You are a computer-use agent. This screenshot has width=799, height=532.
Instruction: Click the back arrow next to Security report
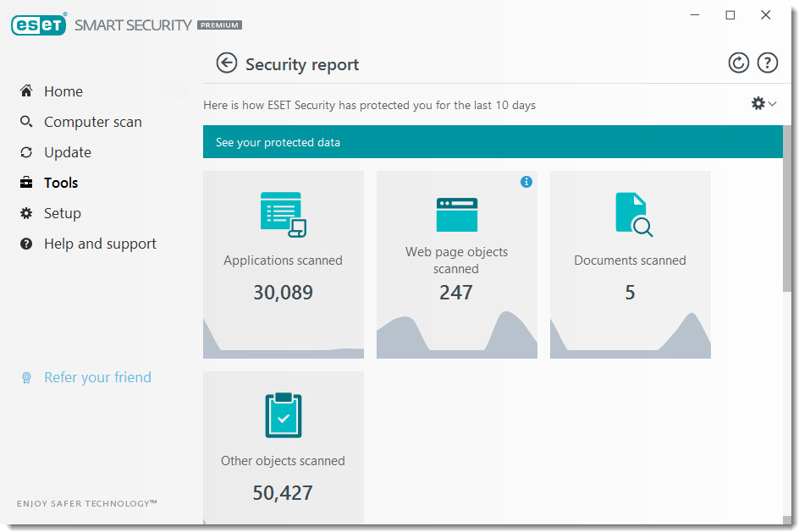pyautogui.click(x=227, y=63)
